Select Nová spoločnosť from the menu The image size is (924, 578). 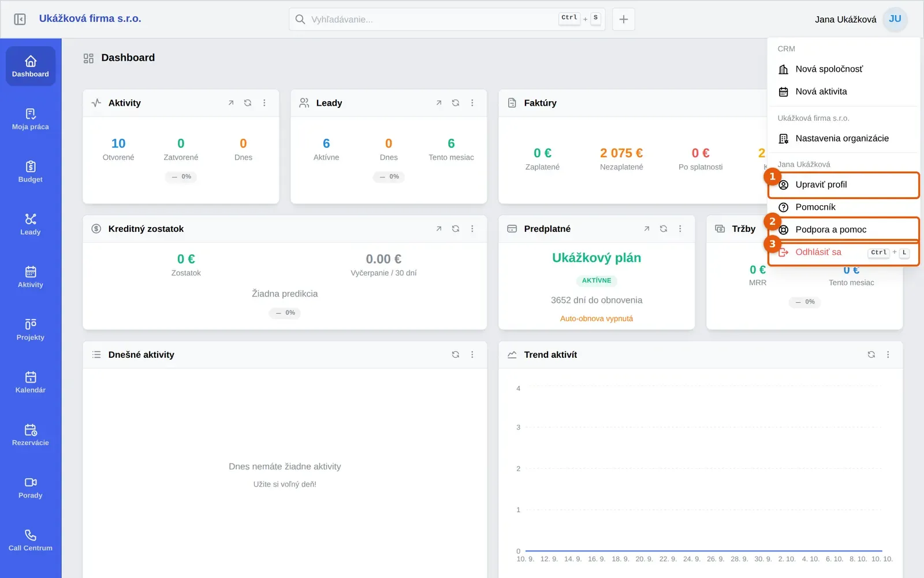tap(843, 69)
